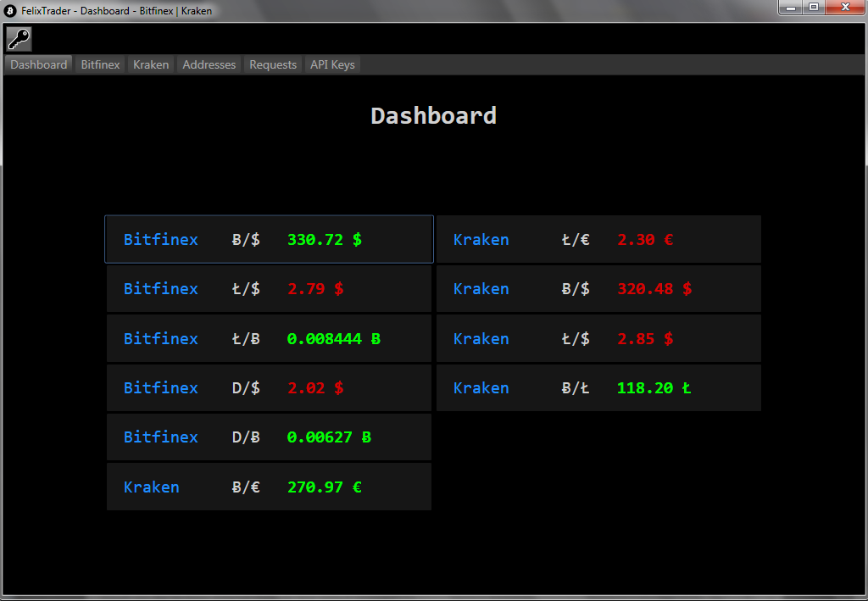Open the Requests tab
The image size is (868, 601).
click(x=273, y=64)
